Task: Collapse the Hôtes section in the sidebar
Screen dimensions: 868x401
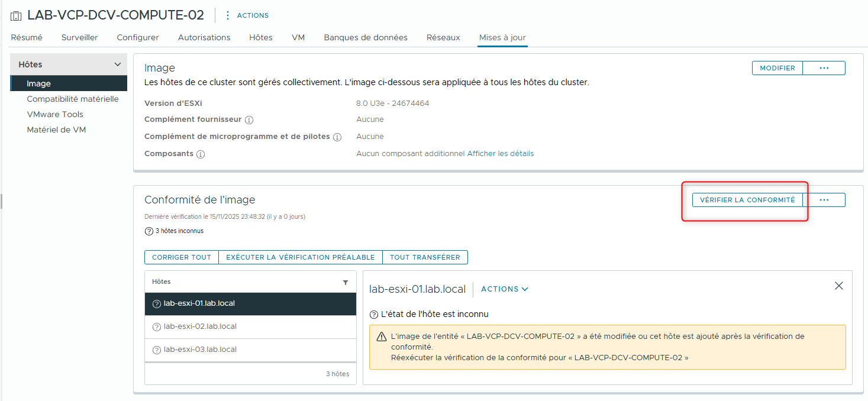Action: tap(117, 64)
